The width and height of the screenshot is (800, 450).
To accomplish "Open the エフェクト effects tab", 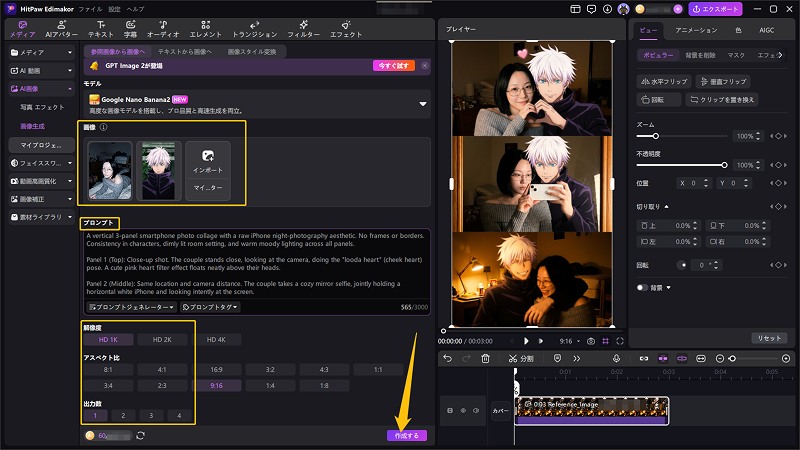I will [346, 29].
